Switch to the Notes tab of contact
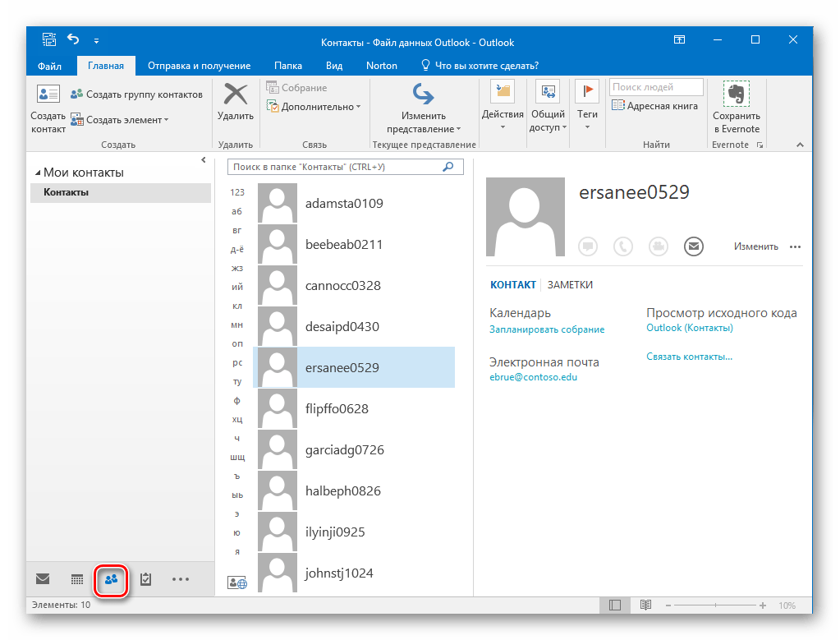The image size is (840, 640). tap(570, 285)
